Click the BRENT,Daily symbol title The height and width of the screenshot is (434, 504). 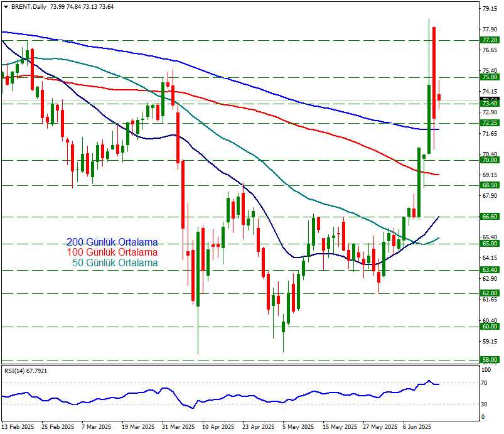click(x=29, y=7)
